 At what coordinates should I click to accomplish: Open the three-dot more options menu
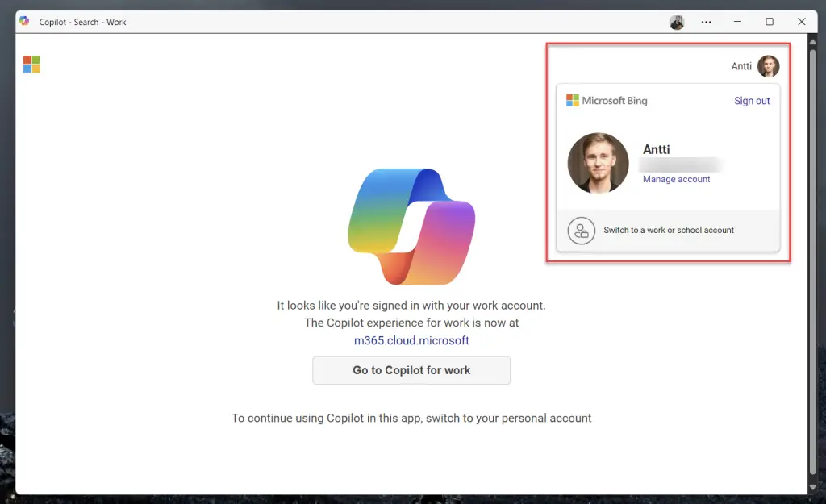707,22
